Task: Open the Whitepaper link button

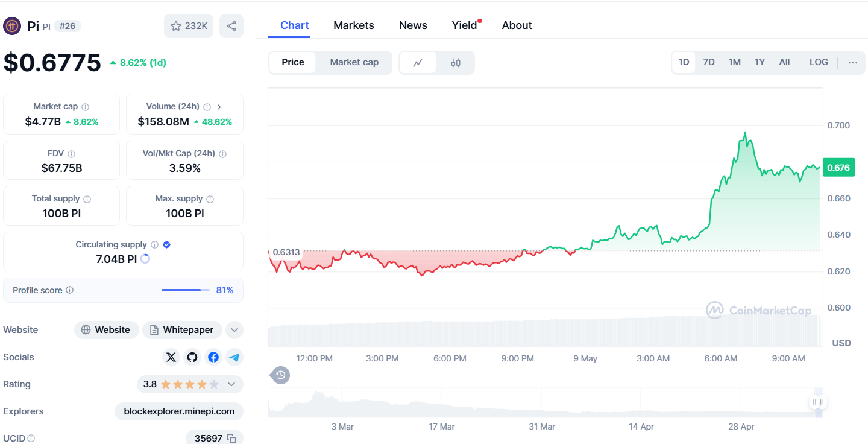Action: click(182, 330)
